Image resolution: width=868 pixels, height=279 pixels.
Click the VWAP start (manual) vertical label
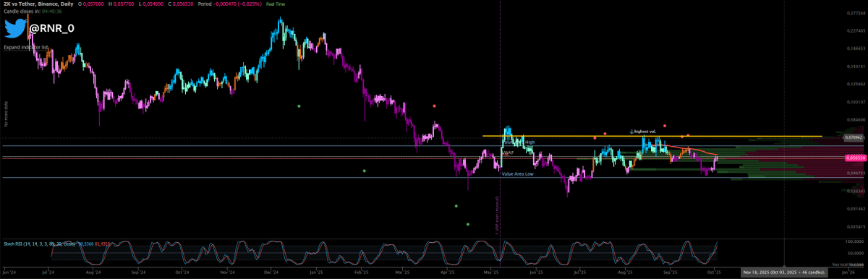pos(497,215)
